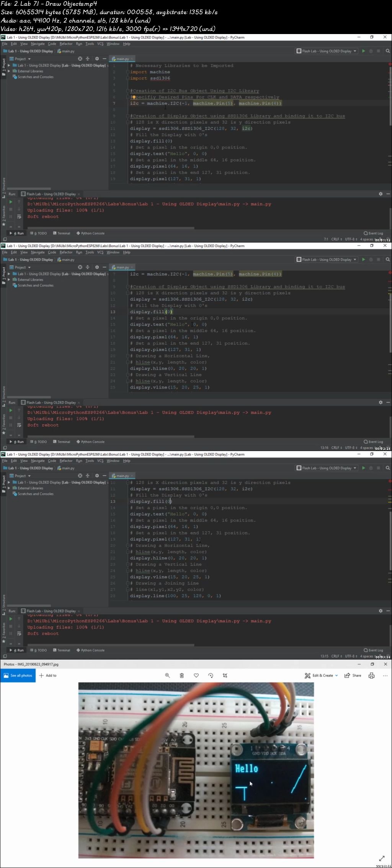This screenshot has width=392, height=868.
Task: Click Debug bug icon in PyCharm frame 00:01:12
Action: (x=371, y=51)
